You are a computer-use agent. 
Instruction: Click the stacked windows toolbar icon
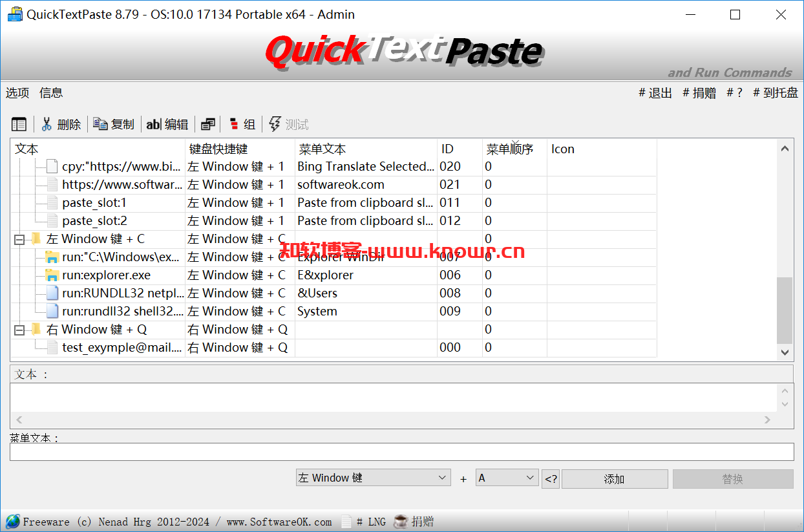point(207,125)
